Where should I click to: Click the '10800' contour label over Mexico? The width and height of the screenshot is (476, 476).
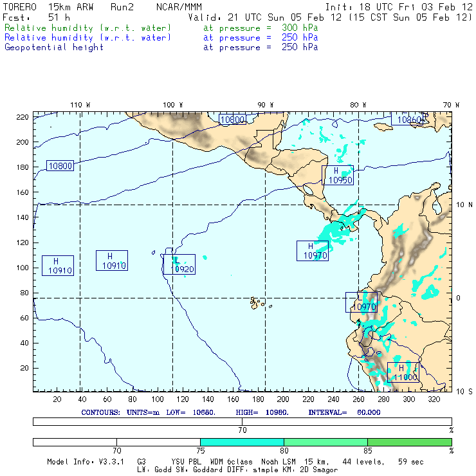pyautogui.click(x=232, y=119)
